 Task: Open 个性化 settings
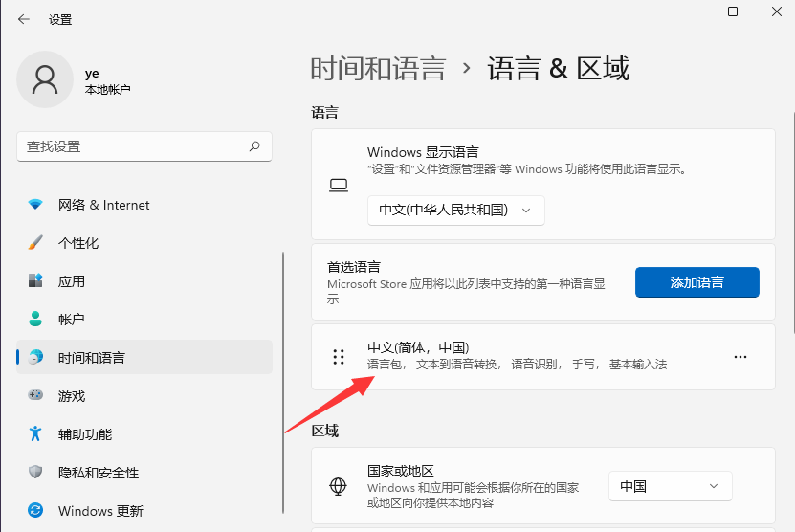(x=144, y=242)
